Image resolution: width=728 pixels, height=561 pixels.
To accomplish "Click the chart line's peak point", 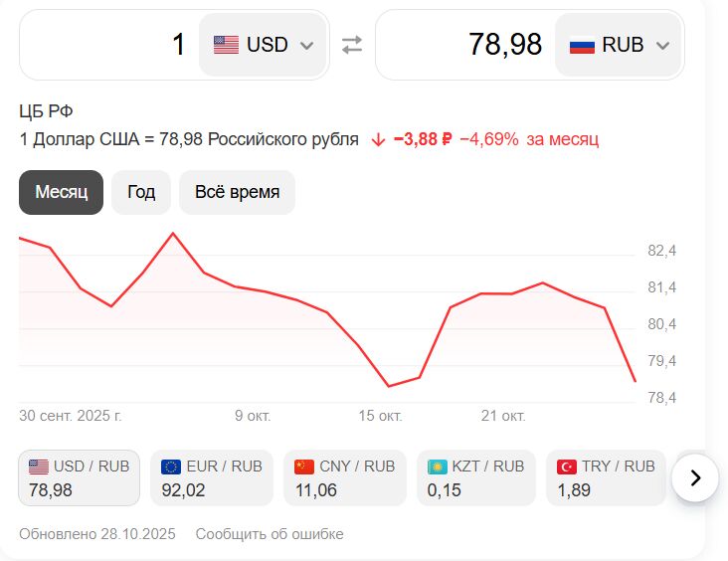I will tap(173, 233).
